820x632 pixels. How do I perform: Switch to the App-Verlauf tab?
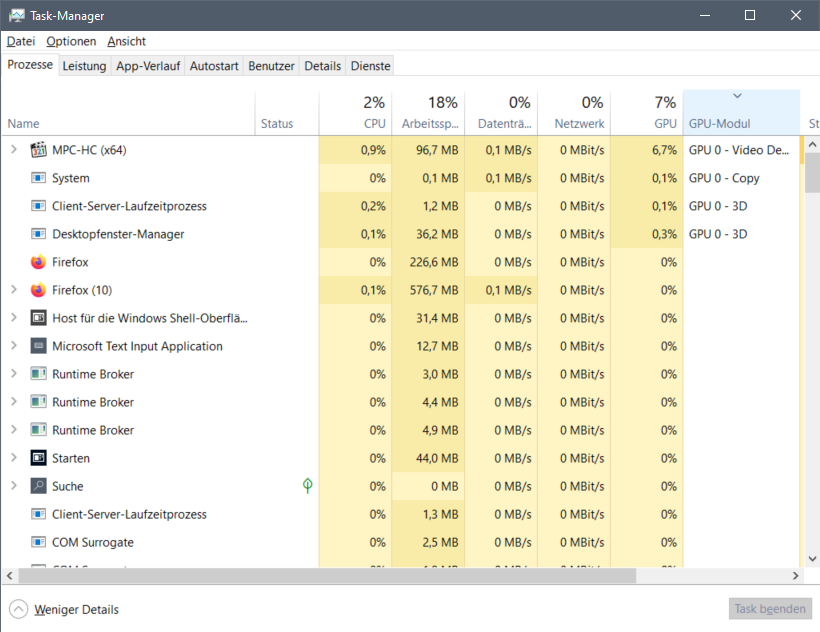(148, 66)
